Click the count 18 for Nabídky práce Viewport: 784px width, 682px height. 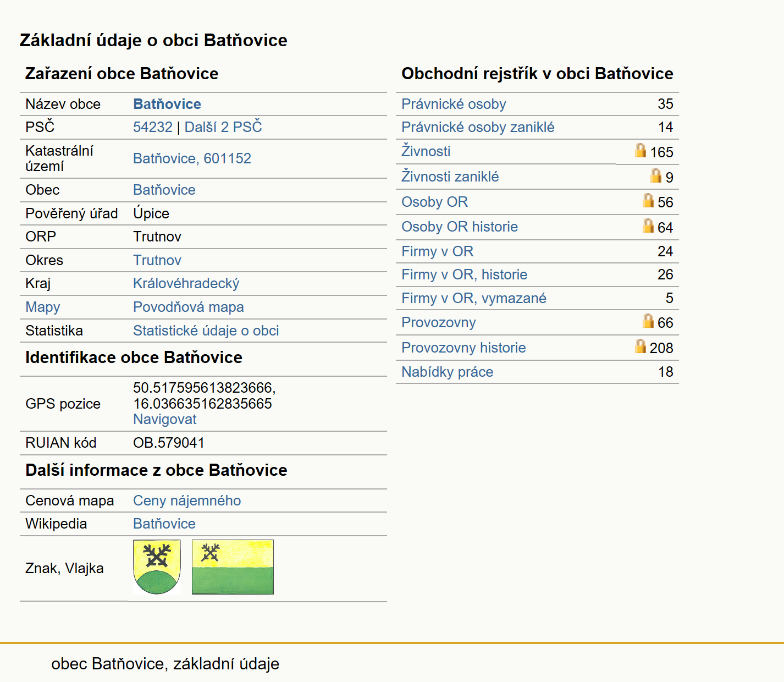click(x=666, y=372)
